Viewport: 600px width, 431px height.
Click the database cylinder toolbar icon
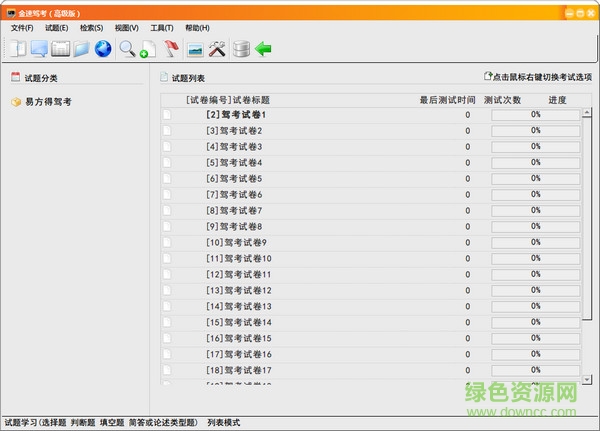241,49
